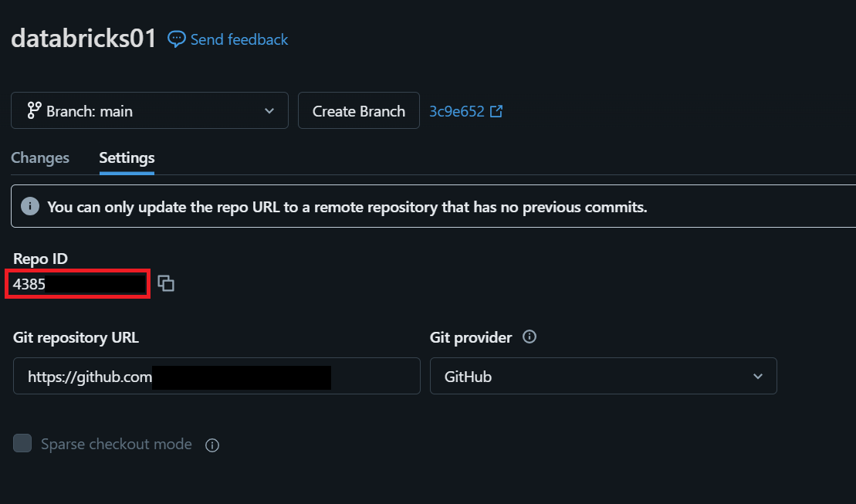Image resolution: width=856 pixels, height=504 pixels.
Task: Click the git branch icon
Action: point(34,110)
